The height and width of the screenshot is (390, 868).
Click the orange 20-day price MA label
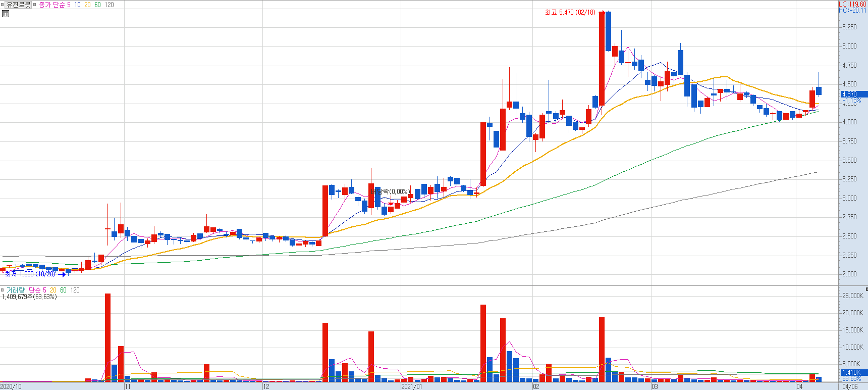tap(87, 5)
